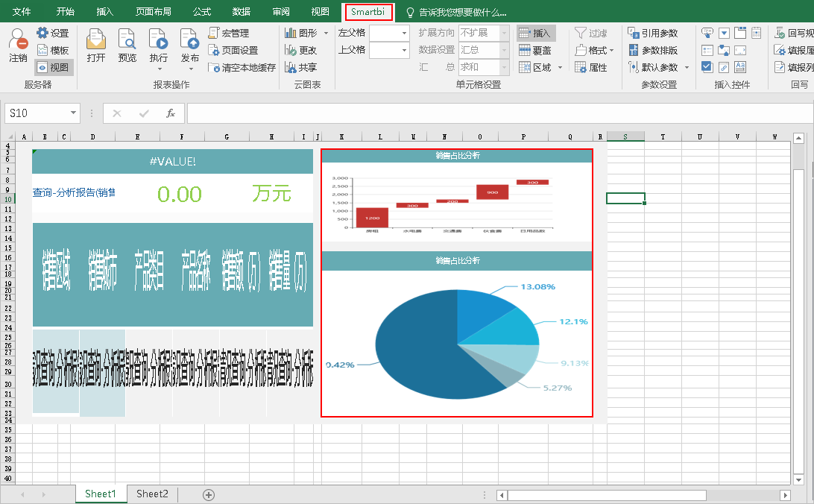
Task: Click 告诉我您想要做什么 search box
Action: coord(457,12)
